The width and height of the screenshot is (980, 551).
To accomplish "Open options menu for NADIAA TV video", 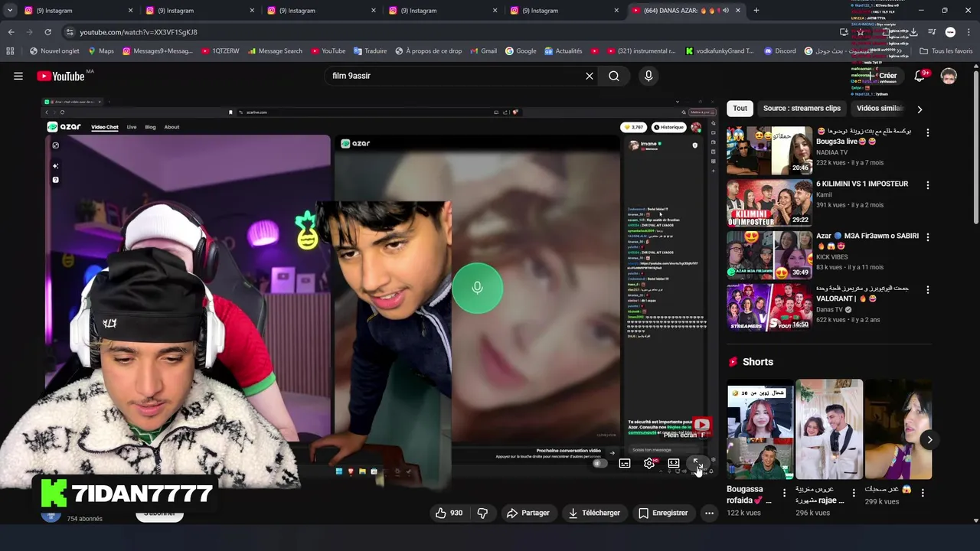I will coord(928,132).
